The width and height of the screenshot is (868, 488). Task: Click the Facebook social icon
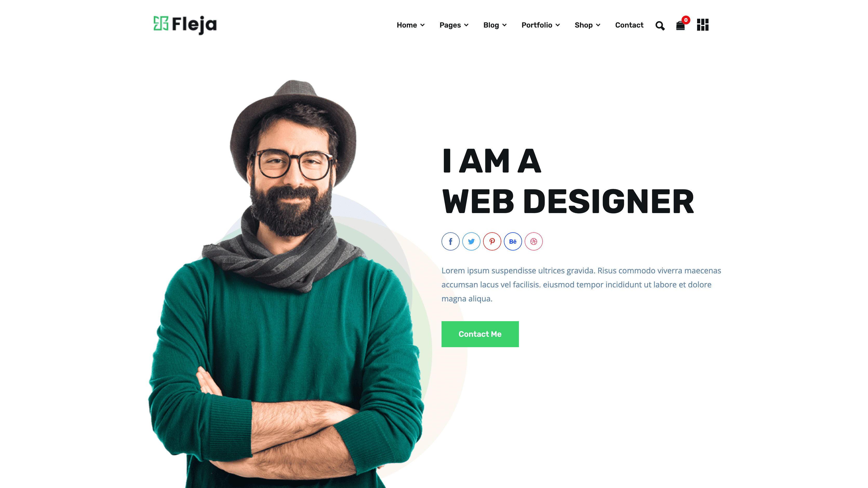coord(450,241)
